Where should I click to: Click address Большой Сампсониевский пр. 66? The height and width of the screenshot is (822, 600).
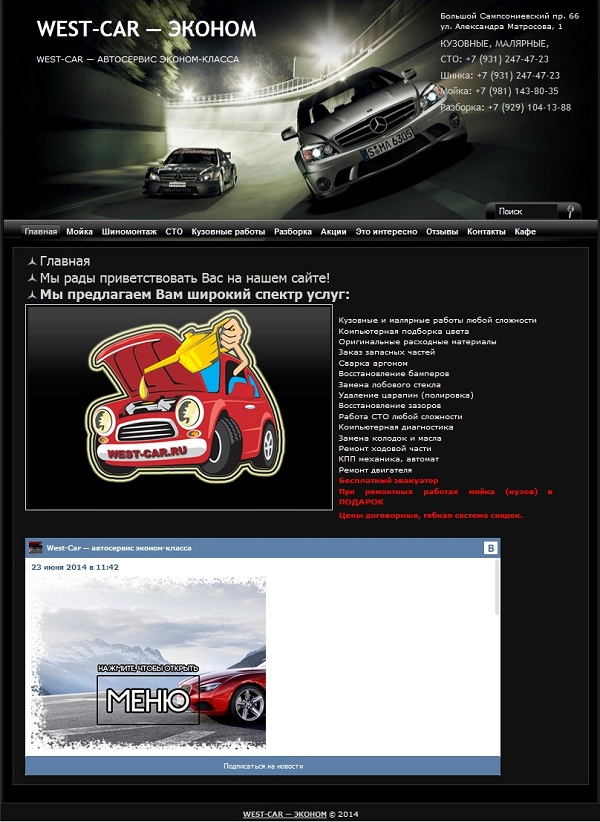[509, 16]
